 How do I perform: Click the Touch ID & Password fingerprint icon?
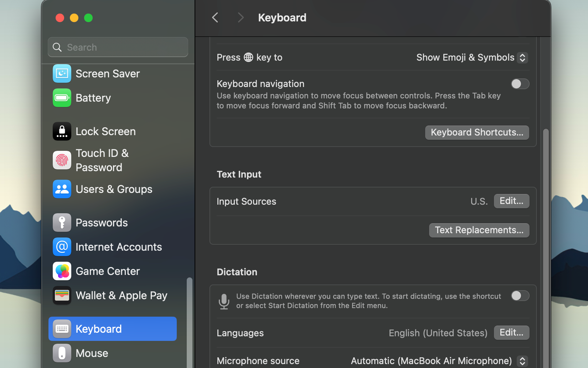62,160
